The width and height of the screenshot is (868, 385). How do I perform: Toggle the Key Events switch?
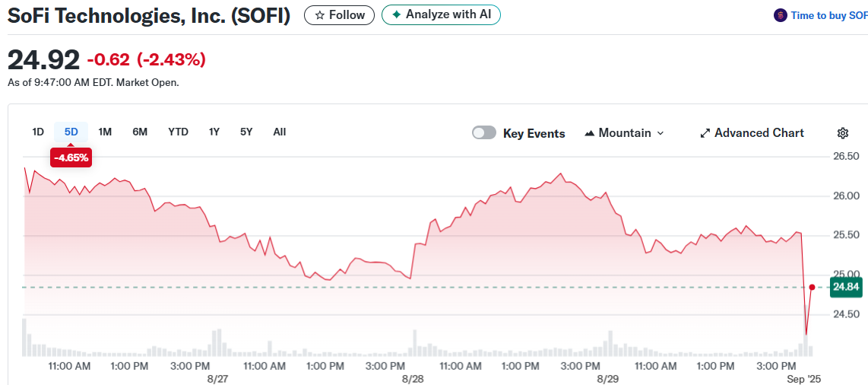point(484,133)
